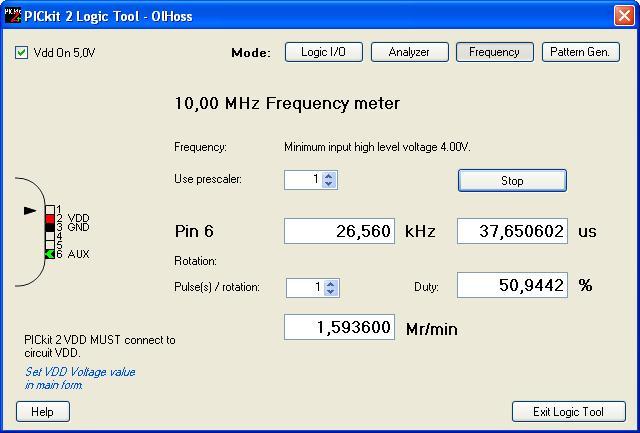Click the white pin 4 box
Viewport: 640px width, 433px height.
pos(50,236)
